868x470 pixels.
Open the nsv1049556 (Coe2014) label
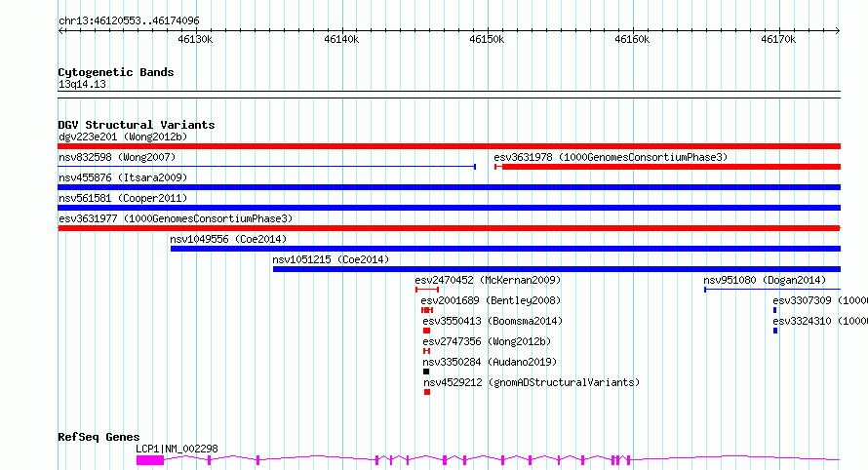point(228,239)
